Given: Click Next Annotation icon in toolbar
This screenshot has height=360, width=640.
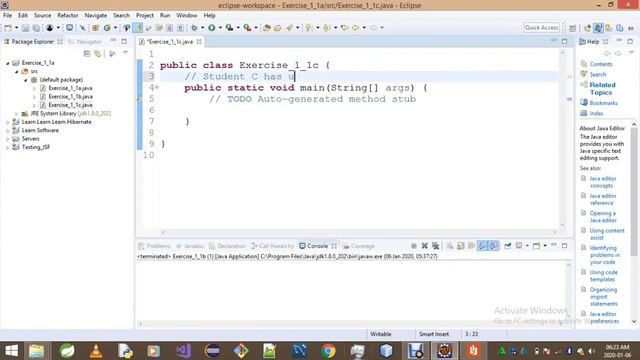Looking at the screenshot, I should [x=309, y=28].
